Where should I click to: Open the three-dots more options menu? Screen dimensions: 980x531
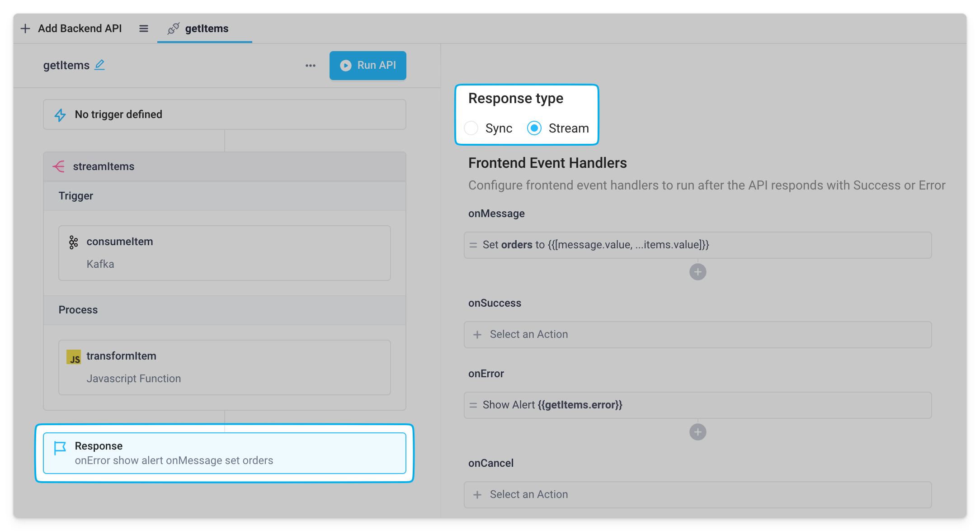[x=310, y=66]
